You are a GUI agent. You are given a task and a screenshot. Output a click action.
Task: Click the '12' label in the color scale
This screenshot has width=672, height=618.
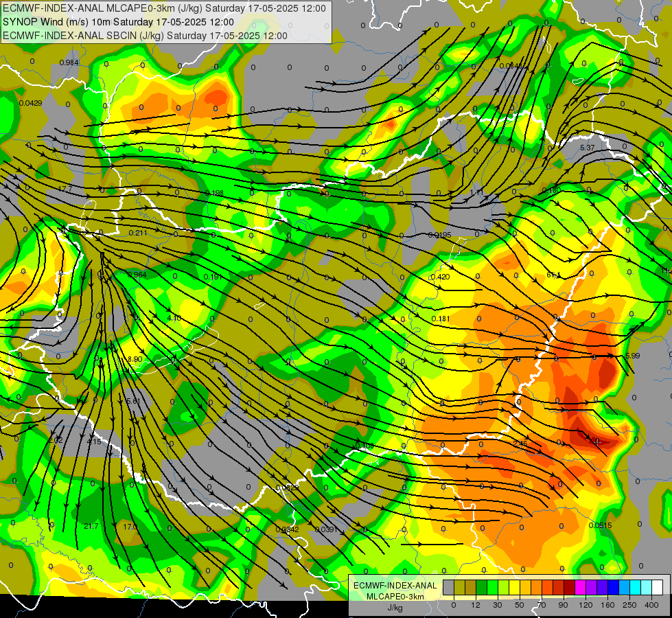476,605
